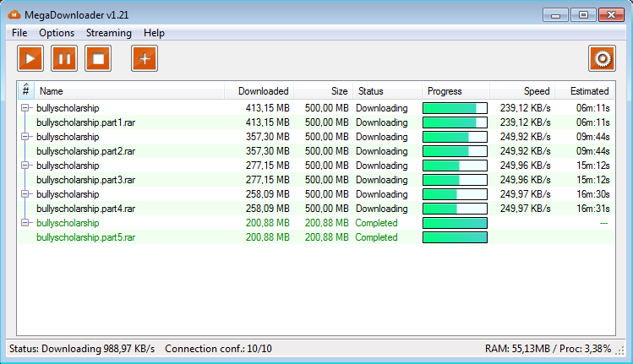Screen dimensions: 633x364
Task: Click estimated time 06m:11s of part1.rar
Action: click(592, 122)
